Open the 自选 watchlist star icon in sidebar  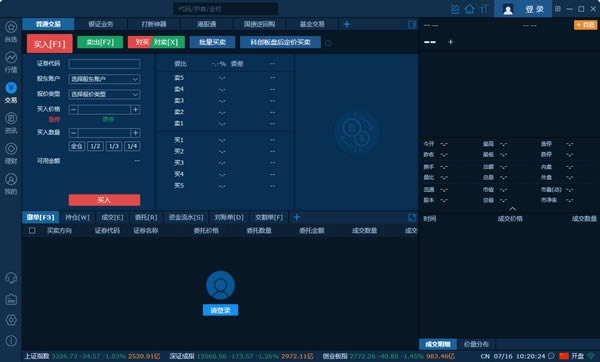click(x=11, y=27)
